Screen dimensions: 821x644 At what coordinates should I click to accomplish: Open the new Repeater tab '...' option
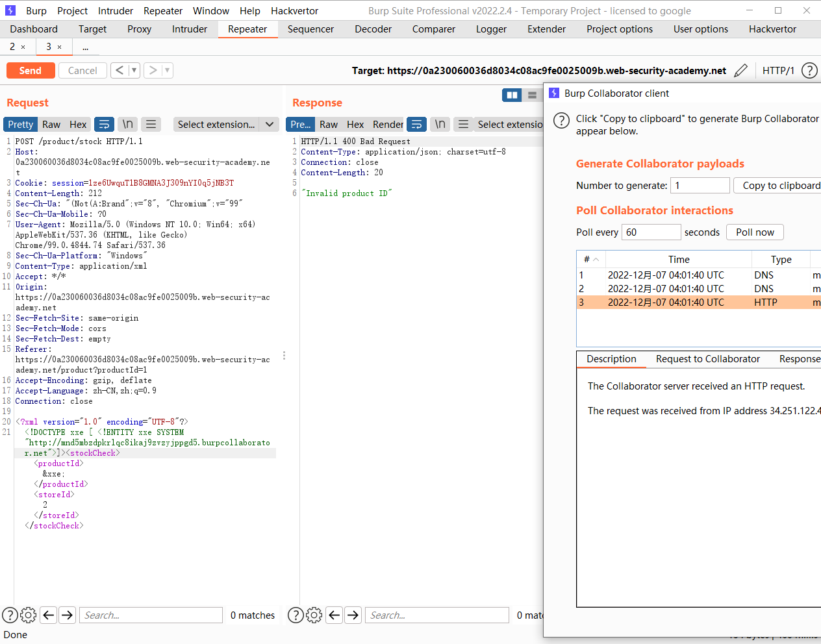point(85,47)
